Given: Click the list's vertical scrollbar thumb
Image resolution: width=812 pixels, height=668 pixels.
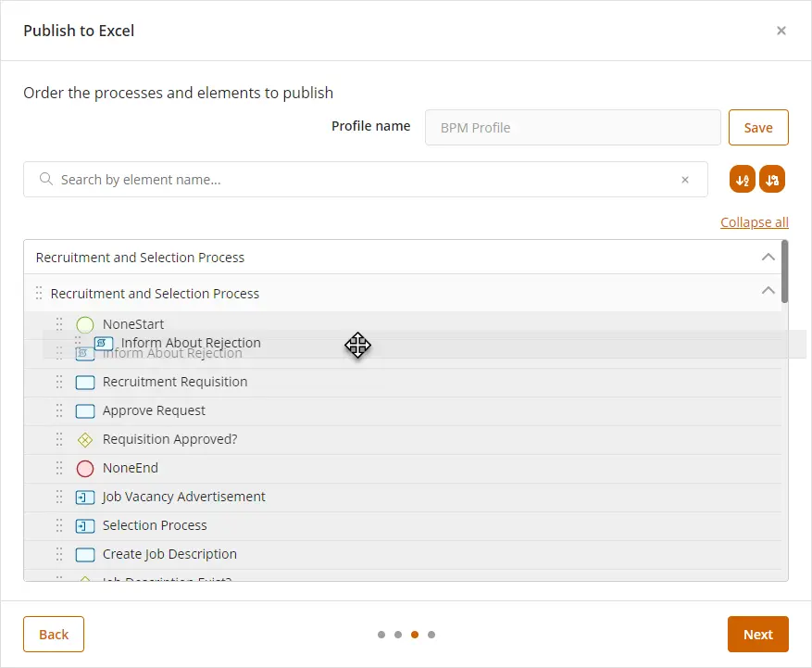Looking at the screenshot, I should [784, 271].
